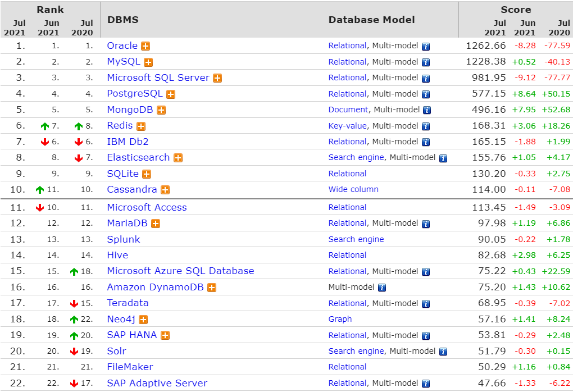Click the info icon in the MariaDB row

426,224
